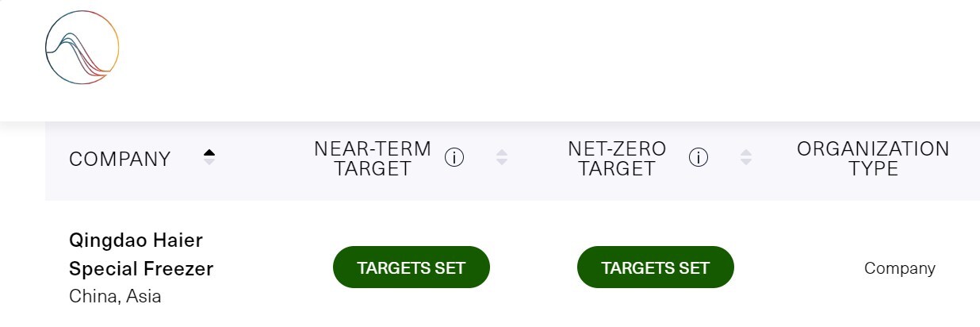This screenshot has width=980, height=327.
Task: Click the NEAR-TERM TARGET header label
Action: 372,159
